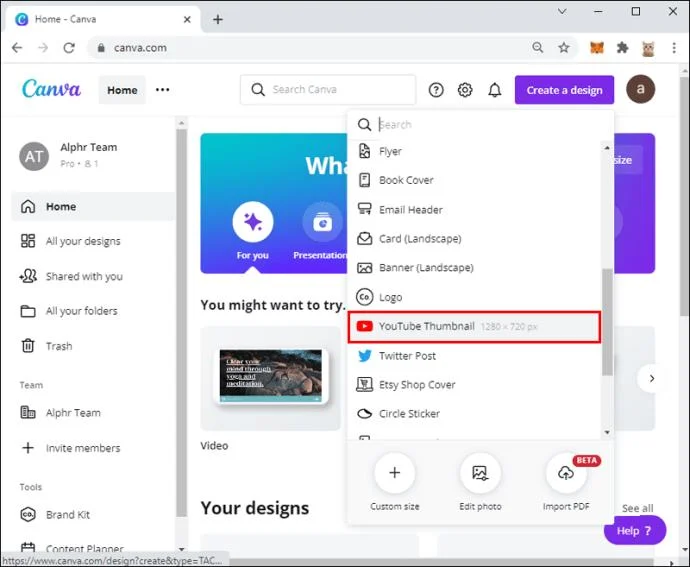Open the Trash
The image size is (690, 567).
tap(93, 346)
